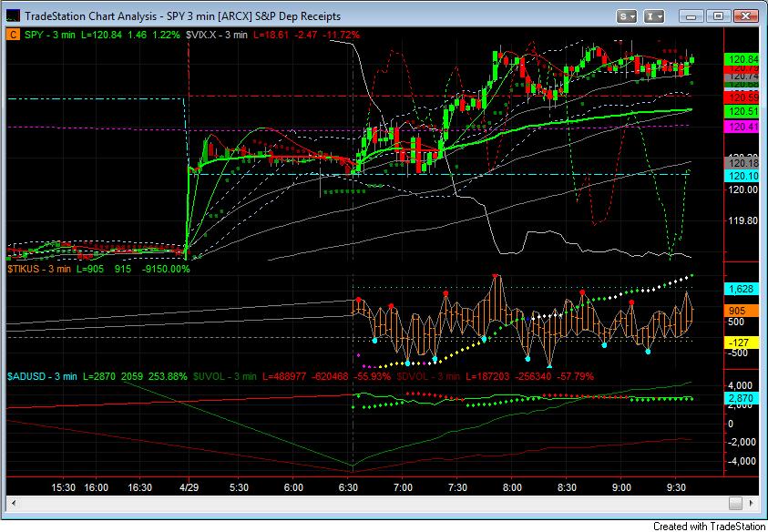768x532 pixels.
Task: Click the gray 120.18 price marker
Action: 741,163
